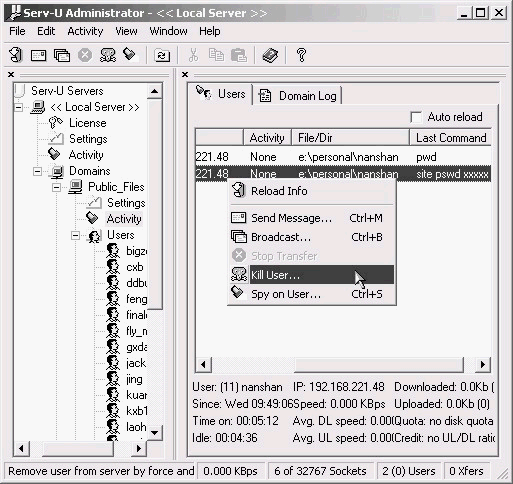Click the skull icon beside Kill User
The height and width of the screenshot is (484, 513).
point(239,275)
